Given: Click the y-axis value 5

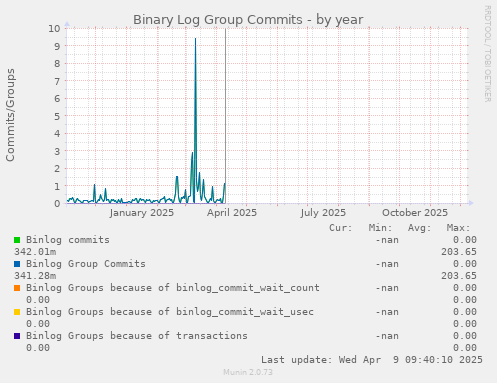Looking at the screenshot, I should (57, 116).
